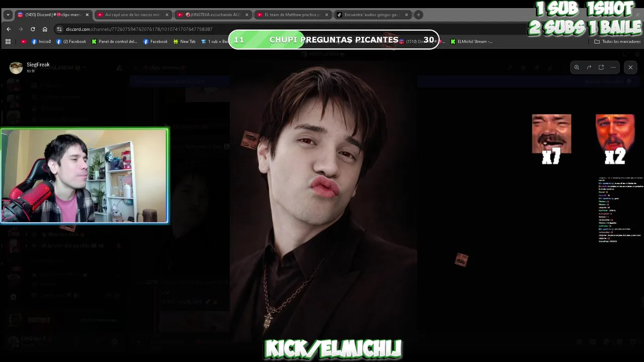The height and width of the screenshot is (362, 644).
Task: Click the streamer webcam overlay
Action: click(x=85, y=175)
